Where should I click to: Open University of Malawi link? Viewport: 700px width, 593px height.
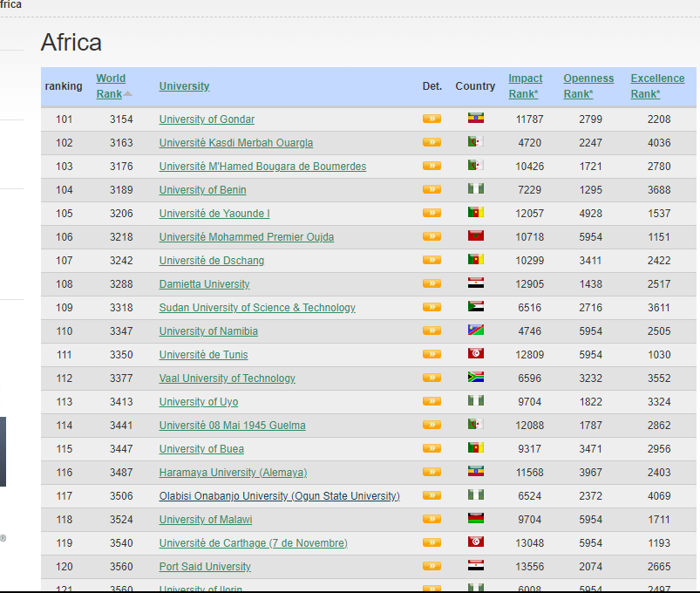click(x=206, y=520)
